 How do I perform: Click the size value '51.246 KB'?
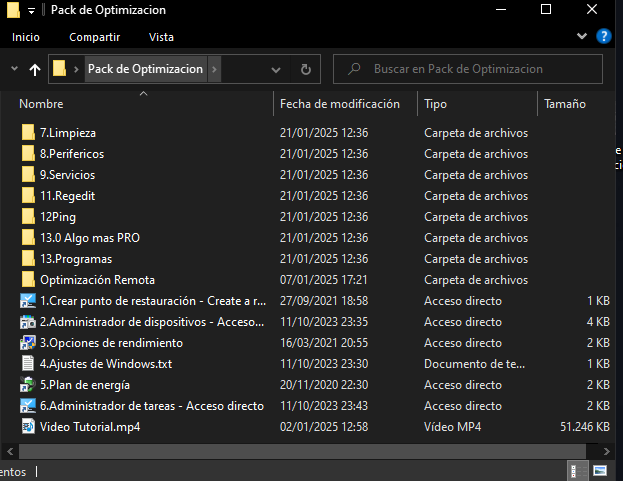pyautogui.click(x=585, y=427)
